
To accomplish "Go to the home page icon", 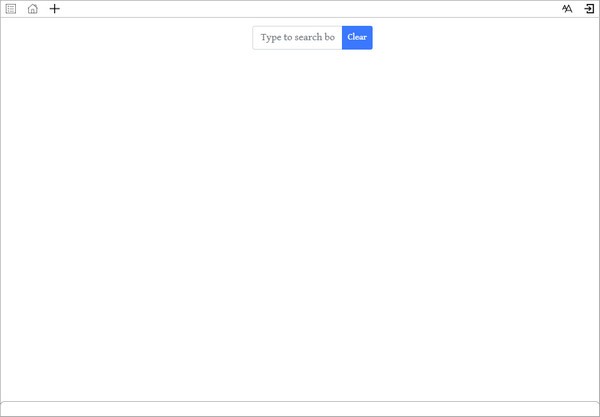I will click(33, 9).
